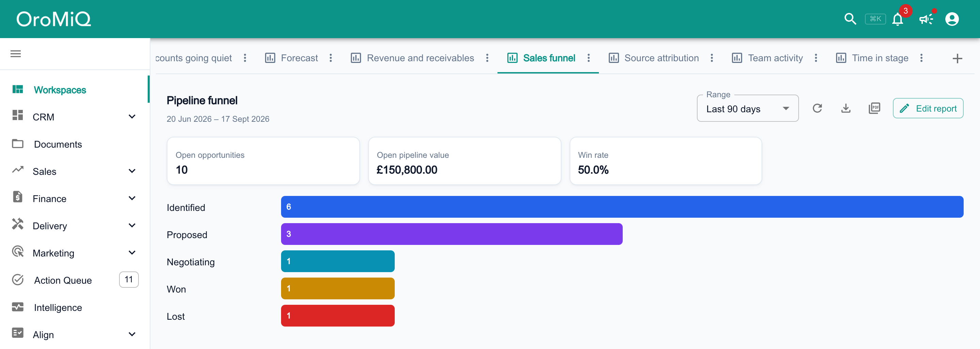This screenshot has width=980, height=349.
Task: Click the purple Proposed funnel bar
Action: click(452, 234)
